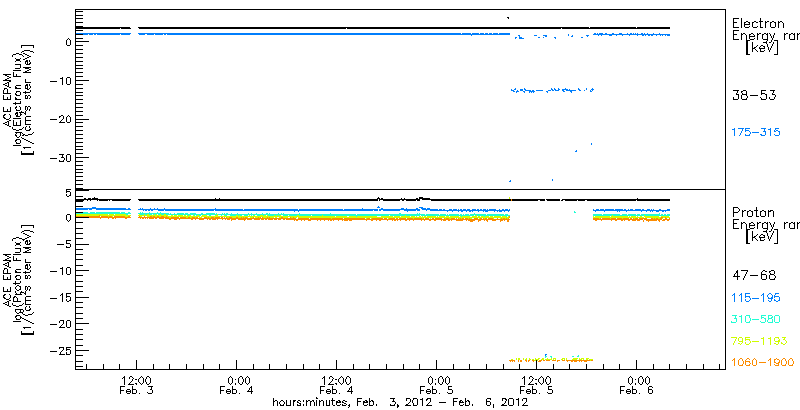Click the Electron legend heading
This screenshot has height=410, width=800.
click(758, 23)
